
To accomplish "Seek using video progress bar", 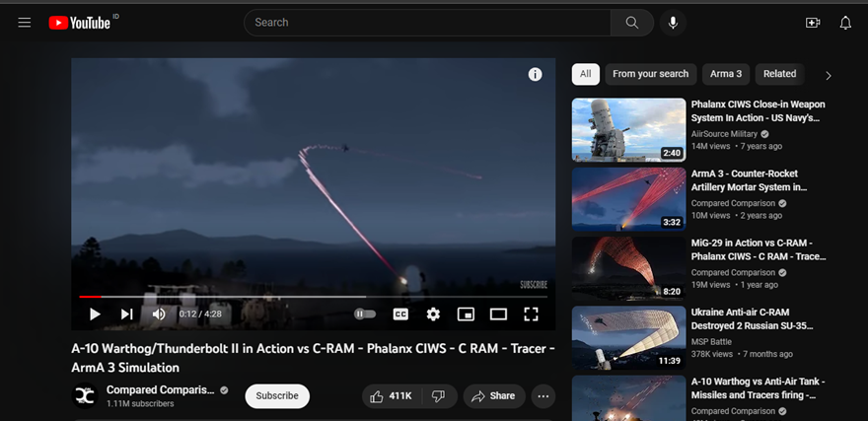I will [x=314, y=297].
